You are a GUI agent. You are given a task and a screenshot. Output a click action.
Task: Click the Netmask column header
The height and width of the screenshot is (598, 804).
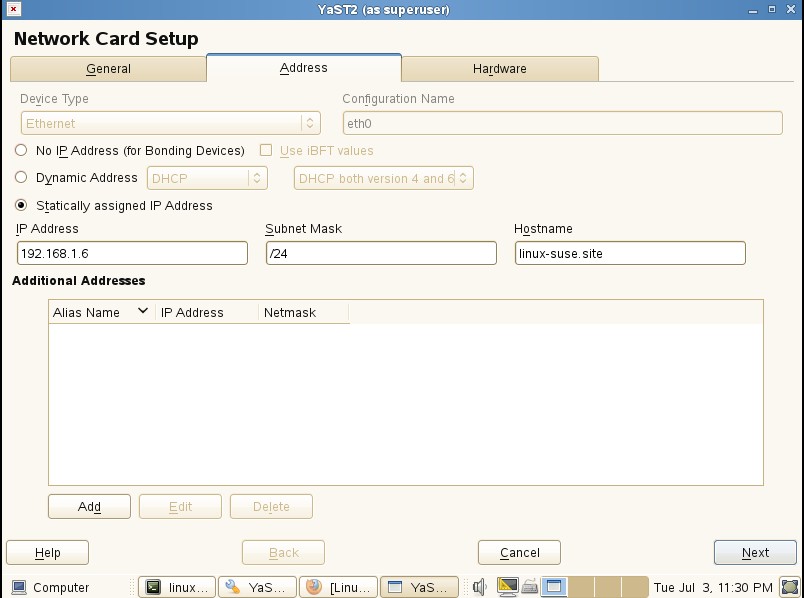click(x=304, y=312)
